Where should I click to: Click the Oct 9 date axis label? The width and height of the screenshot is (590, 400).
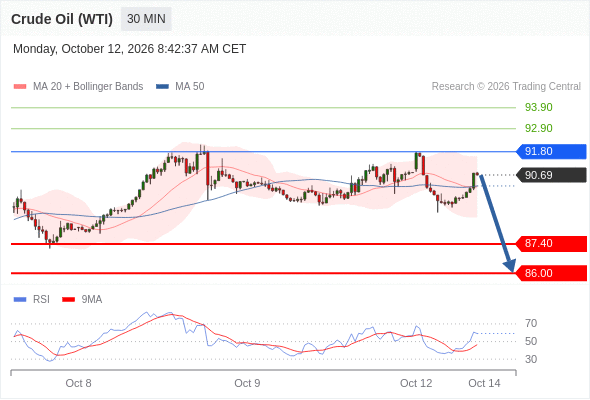coord(247,383)
